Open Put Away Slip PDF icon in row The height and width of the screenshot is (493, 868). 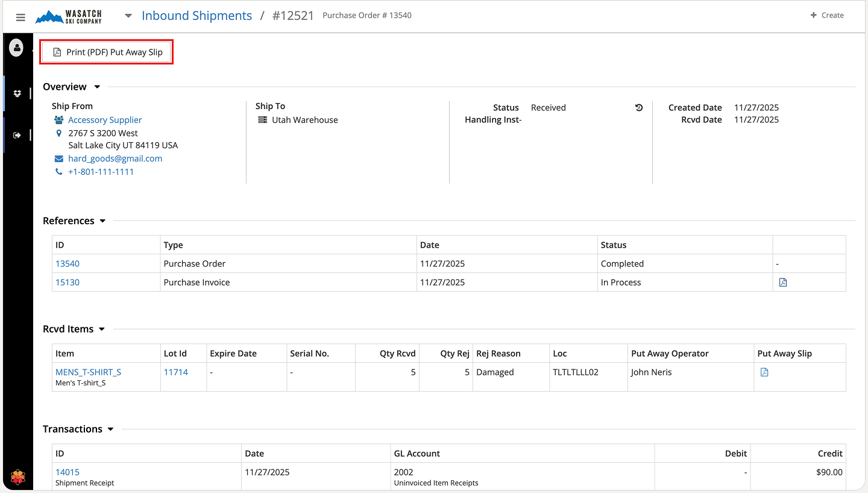[x=764, y=372]
